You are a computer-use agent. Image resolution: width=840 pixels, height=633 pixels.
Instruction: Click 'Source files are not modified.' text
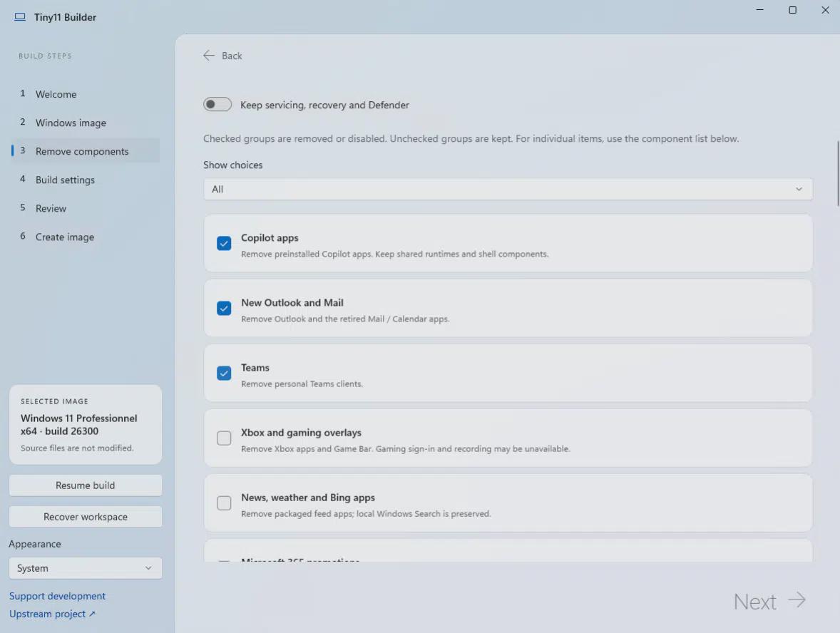click(x=77, y=448)
